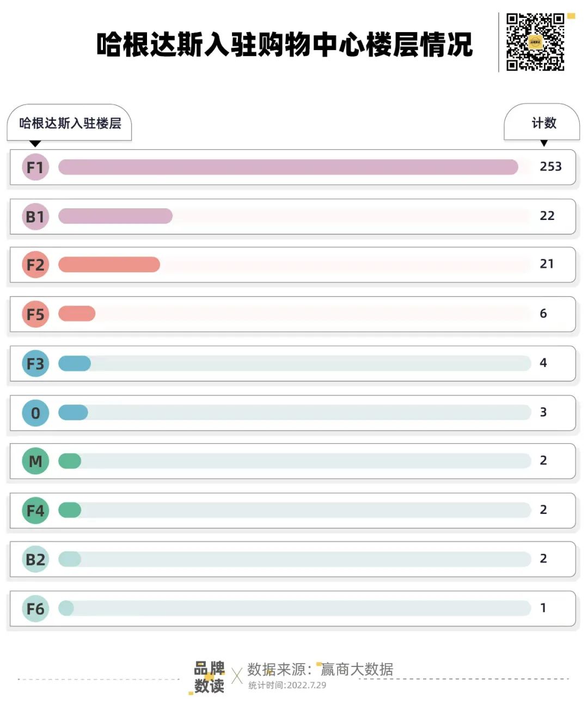
Task: Click the B1 floor circle badge
Action: coord(35,217)
